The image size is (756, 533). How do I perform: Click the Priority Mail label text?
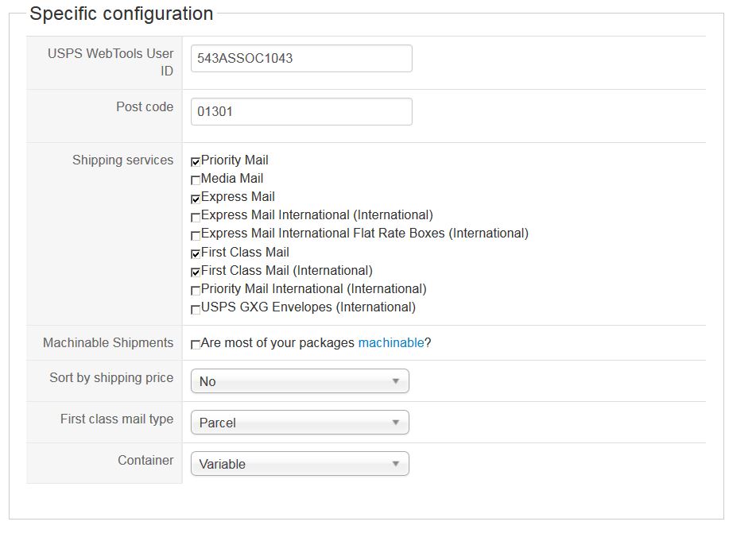click(x=235, y=160)
